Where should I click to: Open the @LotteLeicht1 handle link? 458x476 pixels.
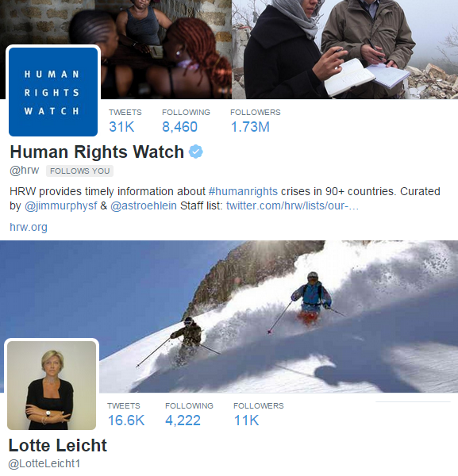(44, 463)
